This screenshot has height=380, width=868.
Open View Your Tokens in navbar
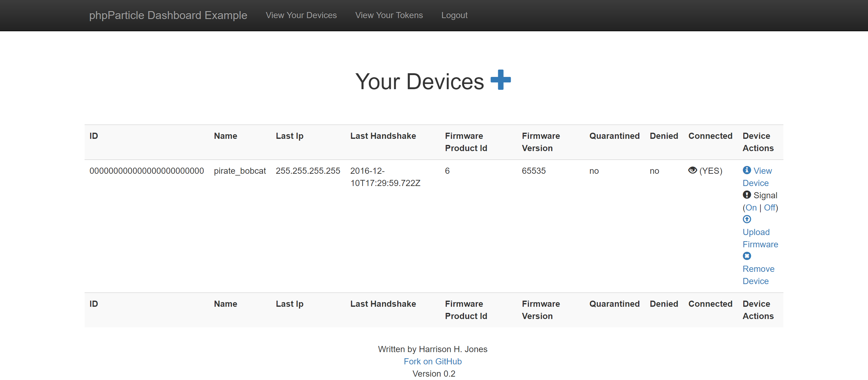pyautogui.click(x=389, y=15)
